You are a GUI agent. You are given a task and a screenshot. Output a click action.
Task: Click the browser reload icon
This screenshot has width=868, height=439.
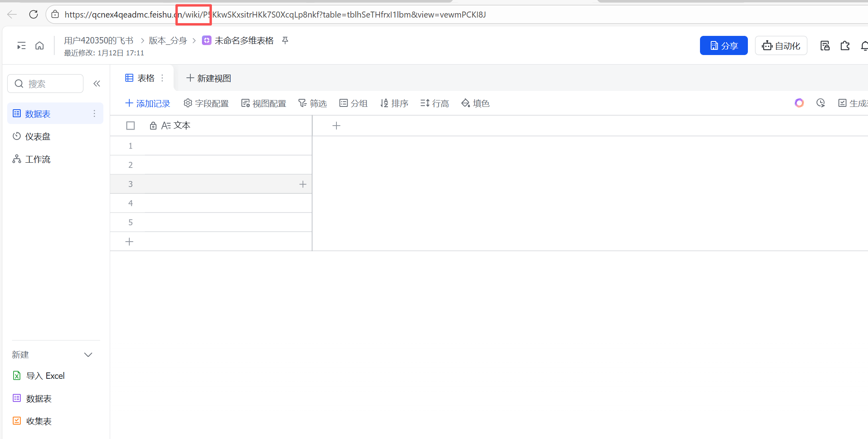[x=34, y=15]
